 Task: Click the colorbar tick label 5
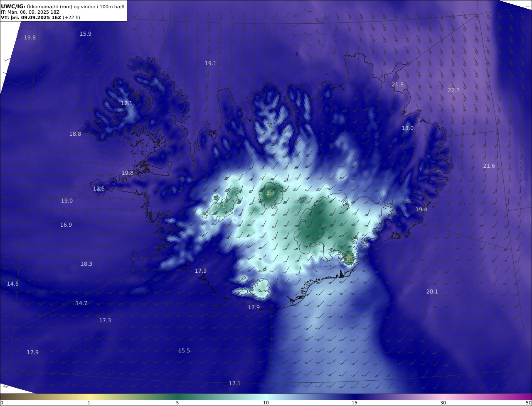coord(177,403)
